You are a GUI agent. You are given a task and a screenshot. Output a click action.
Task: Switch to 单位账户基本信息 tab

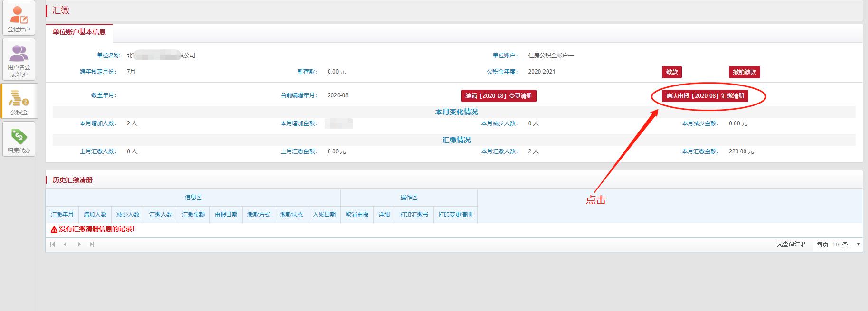point(79,32)
